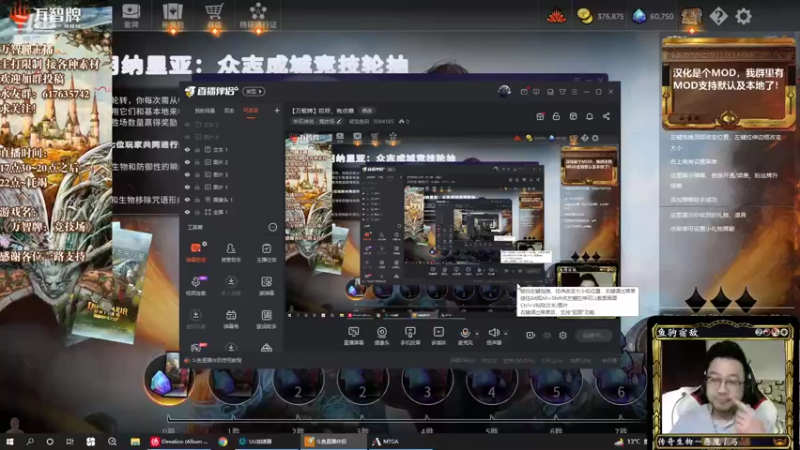This screenshot has height=450, width=800.
Task: Click the record video icon in bottom bar
Action: (531, 335)
